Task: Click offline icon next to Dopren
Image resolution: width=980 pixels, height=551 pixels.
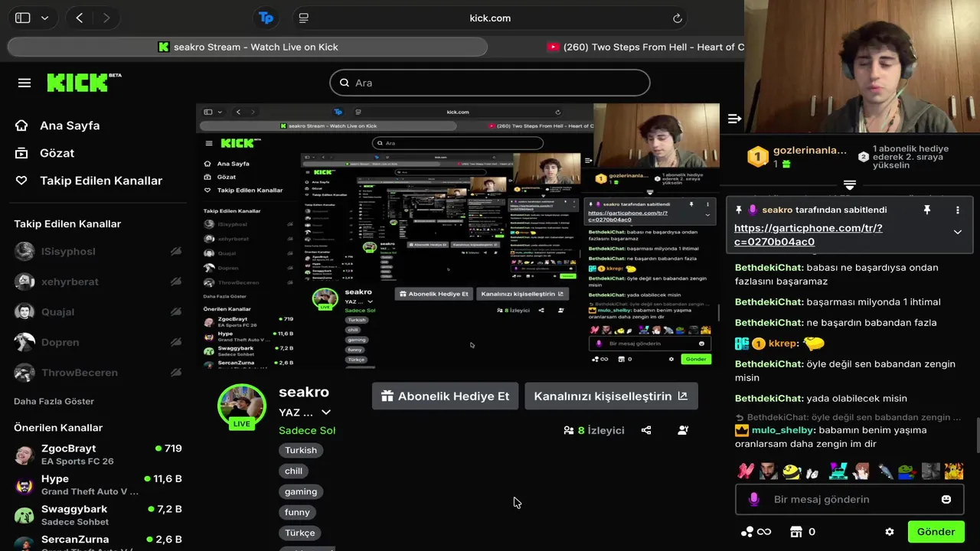Action: 175,342
